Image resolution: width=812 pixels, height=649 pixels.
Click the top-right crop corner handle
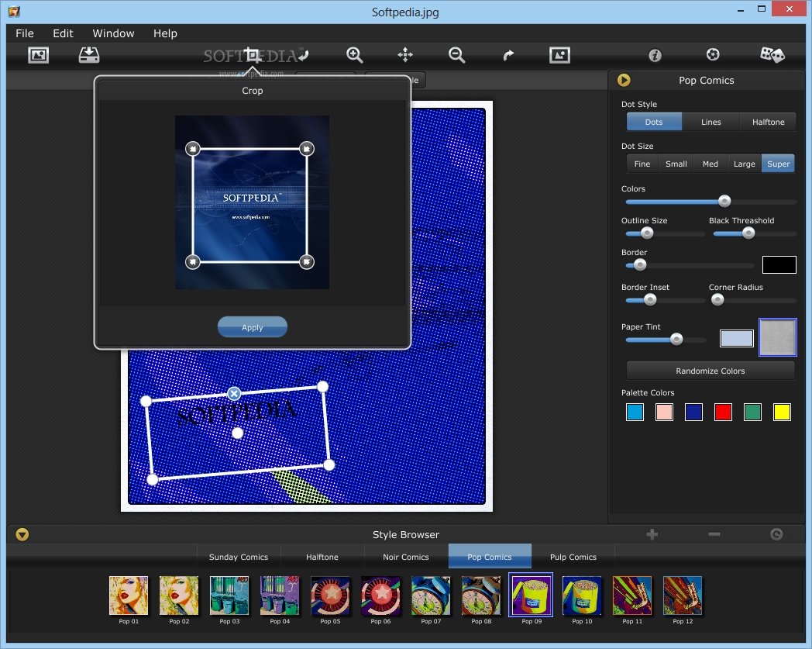coord(307,149)
